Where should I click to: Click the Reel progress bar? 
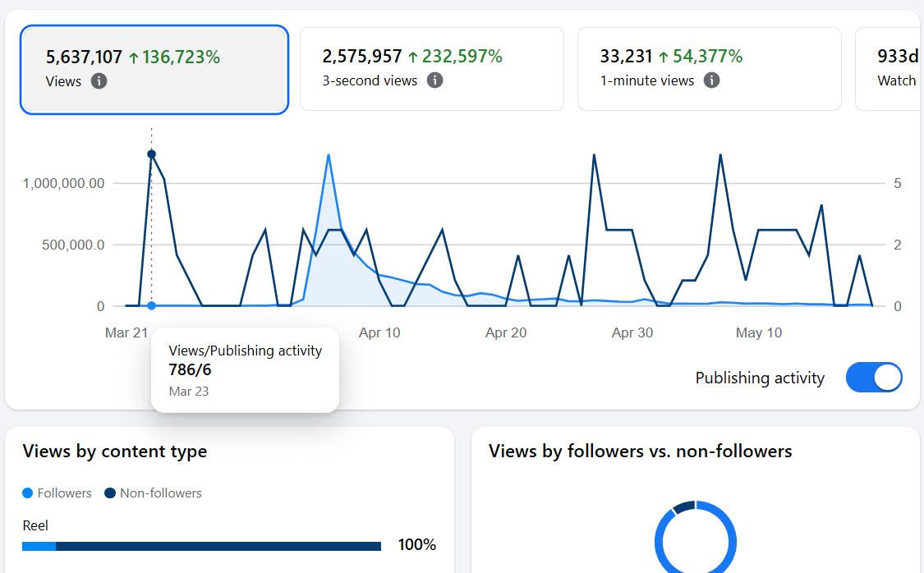click(201, 547)
